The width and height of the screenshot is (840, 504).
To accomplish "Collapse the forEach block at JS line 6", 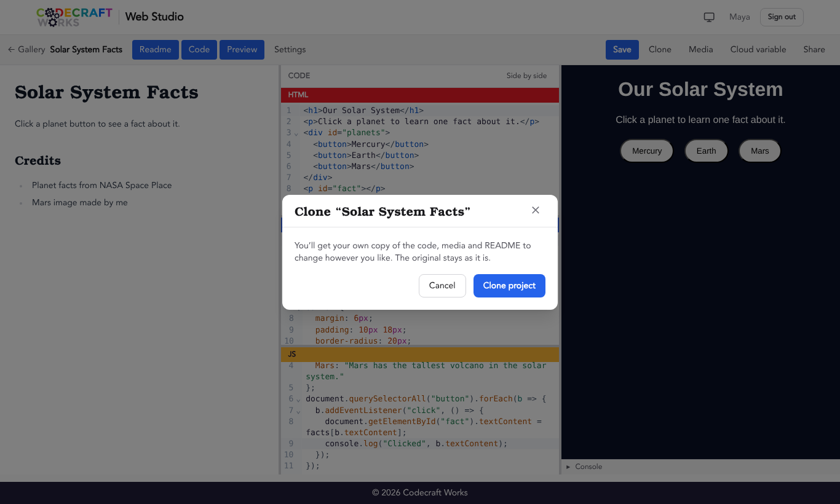I will [x=299, y=400].
